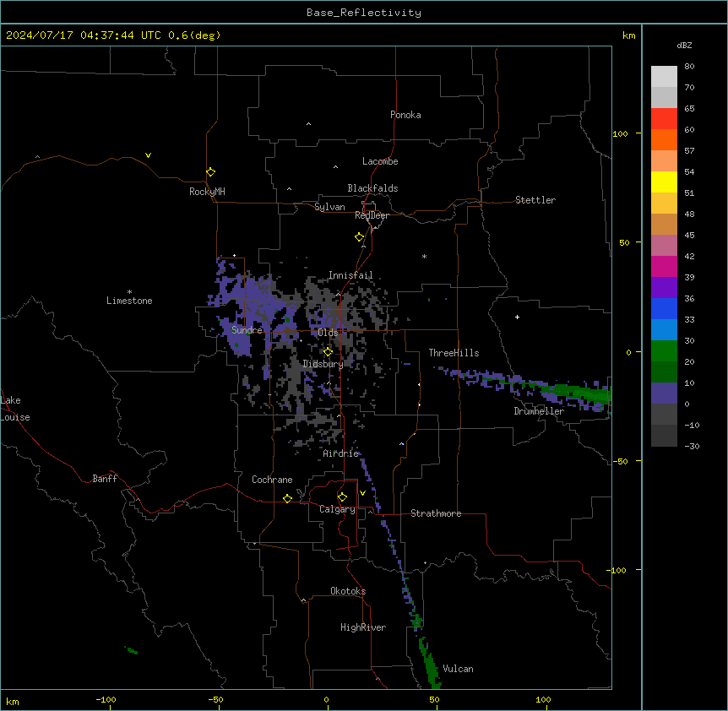Pick the red 60-65 dBZ legend swatch
Screen dimensions: 728x711
[x=664, y=119]
